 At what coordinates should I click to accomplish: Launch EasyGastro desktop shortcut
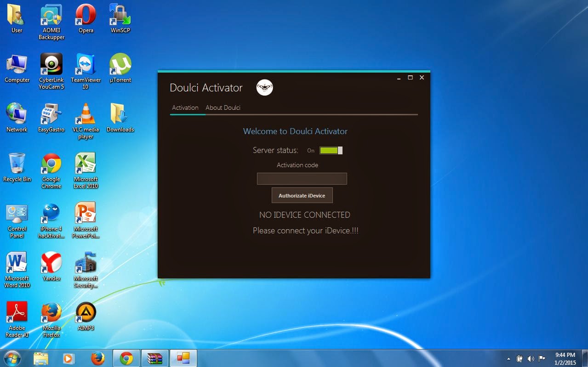(51, 118)
